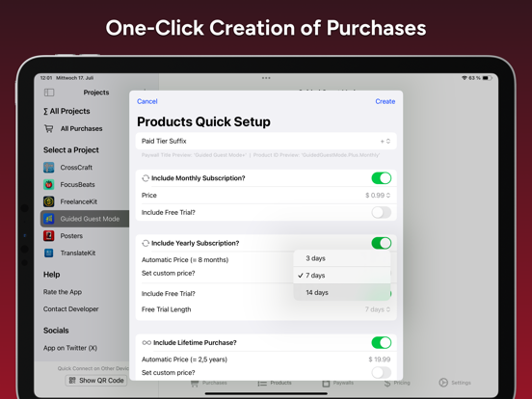Click the Monthly Subscription cycle icon
532x399 pixels.
(x=146, y=178)
